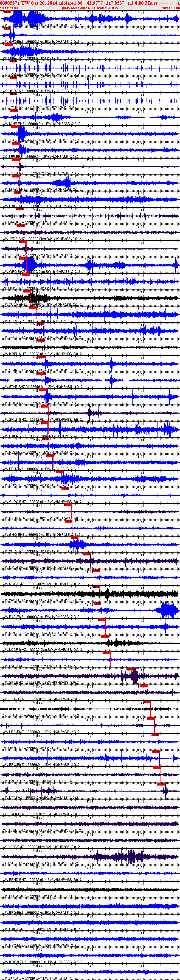Viewport: 180px width, 980px height.
Task: Select the start time 18:41:21.00 label
Action: point(9,8)
